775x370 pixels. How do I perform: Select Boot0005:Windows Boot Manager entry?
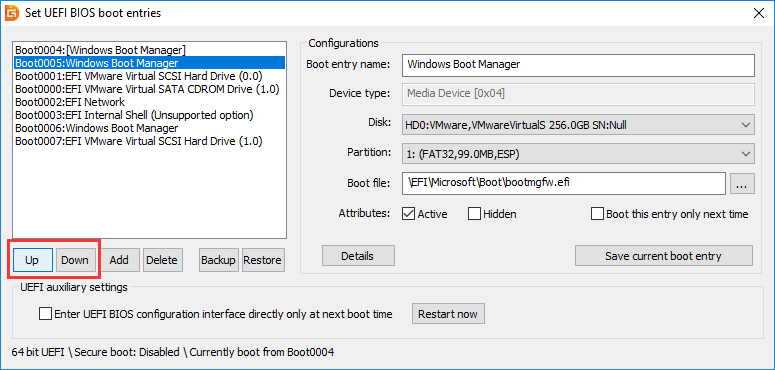149,63
